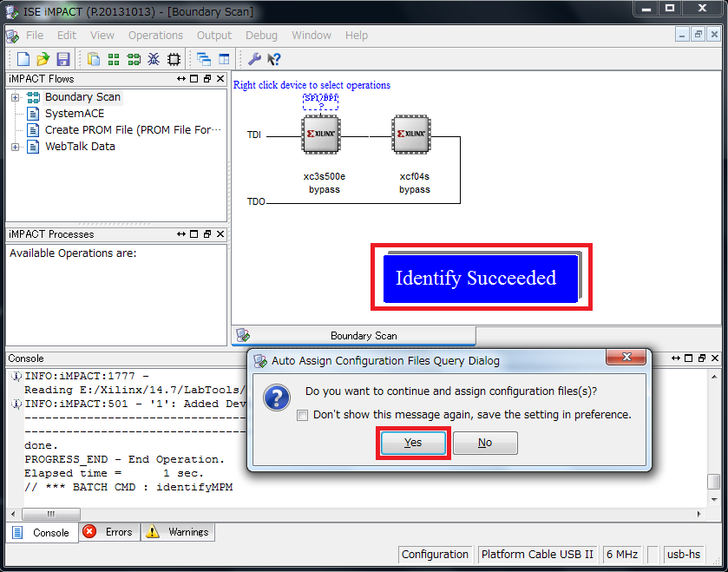The image size is (728, 572).
Task: Click the 6 MHz status field
Action: click(622, 555)
